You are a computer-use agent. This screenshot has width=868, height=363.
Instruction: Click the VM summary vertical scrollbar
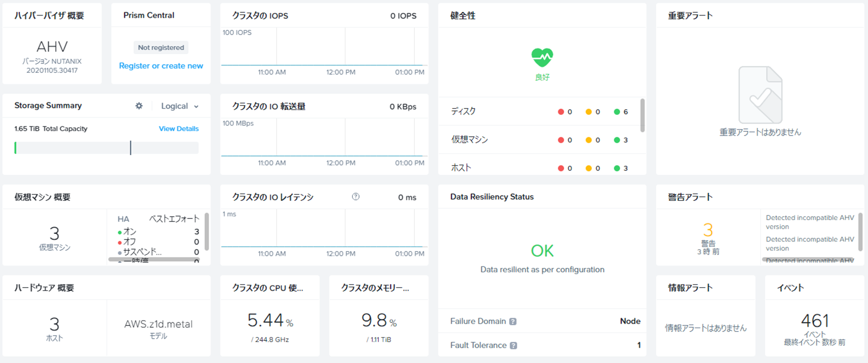[207, 232]
